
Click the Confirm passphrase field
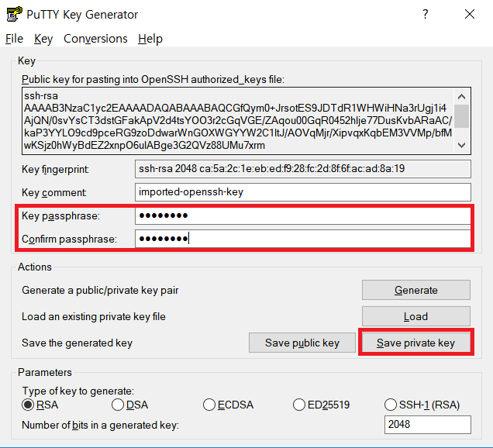tap(303, 239)
